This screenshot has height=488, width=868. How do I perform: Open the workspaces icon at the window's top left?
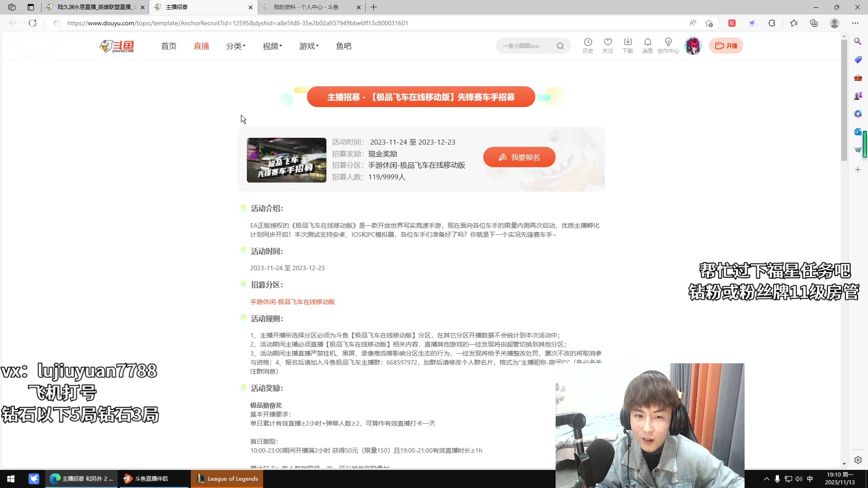point(12,7)
